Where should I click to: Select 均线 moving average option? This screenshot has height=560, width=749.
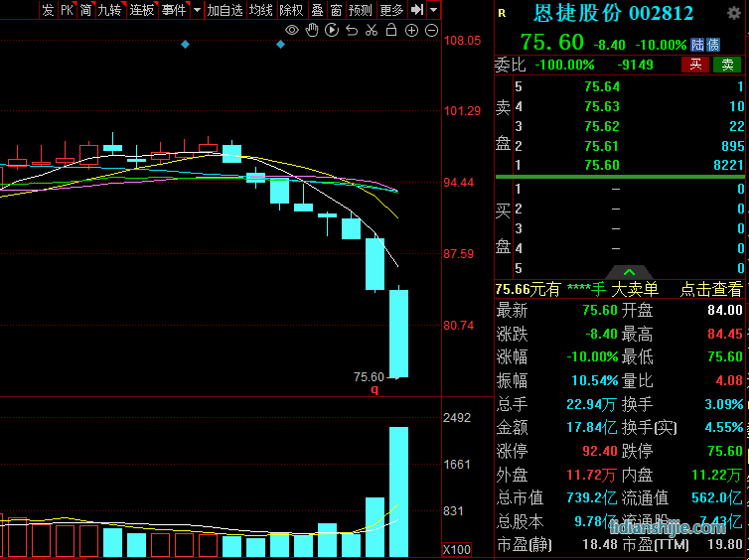click(261, 10)
